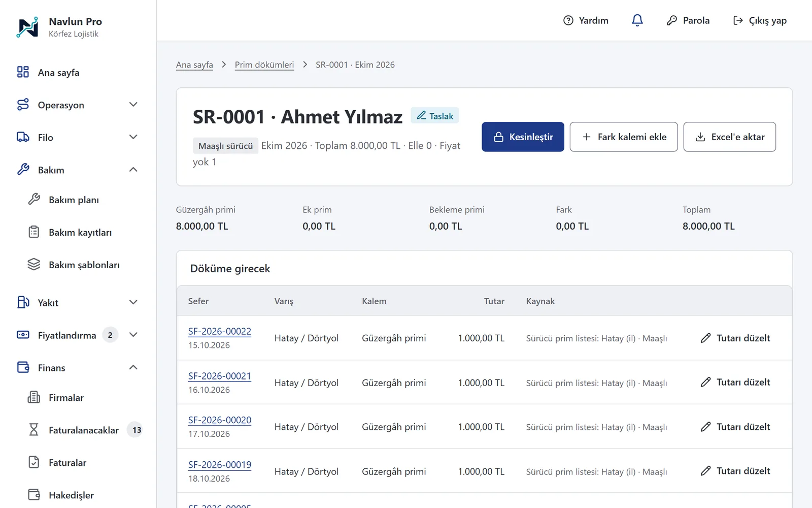The image size is (812, 508).
Task: Click pencil icon in SF-2026-00022 row
Action: tap(705, 338)
